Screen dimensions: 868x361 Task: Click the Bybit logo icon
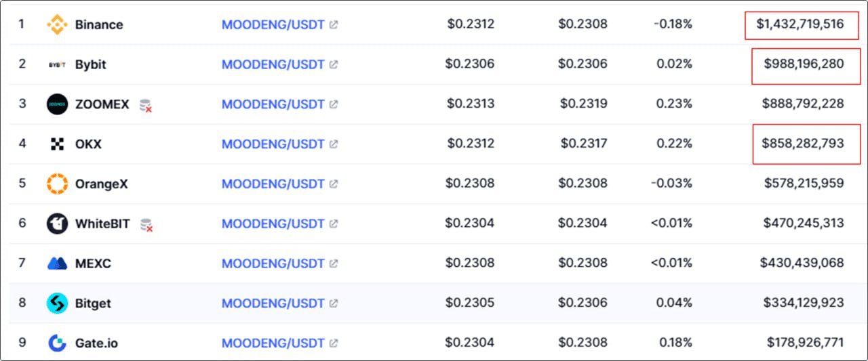coord(57,65)
